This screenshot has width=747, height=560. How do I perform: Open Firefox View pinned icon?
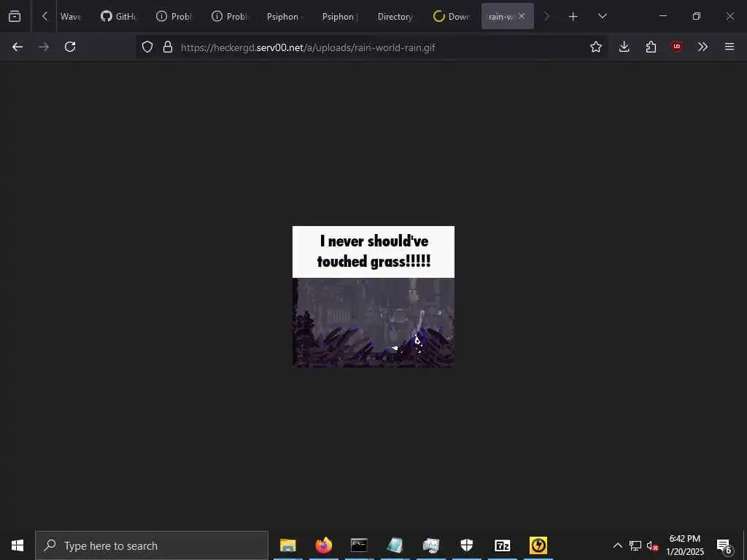point(15,16)
